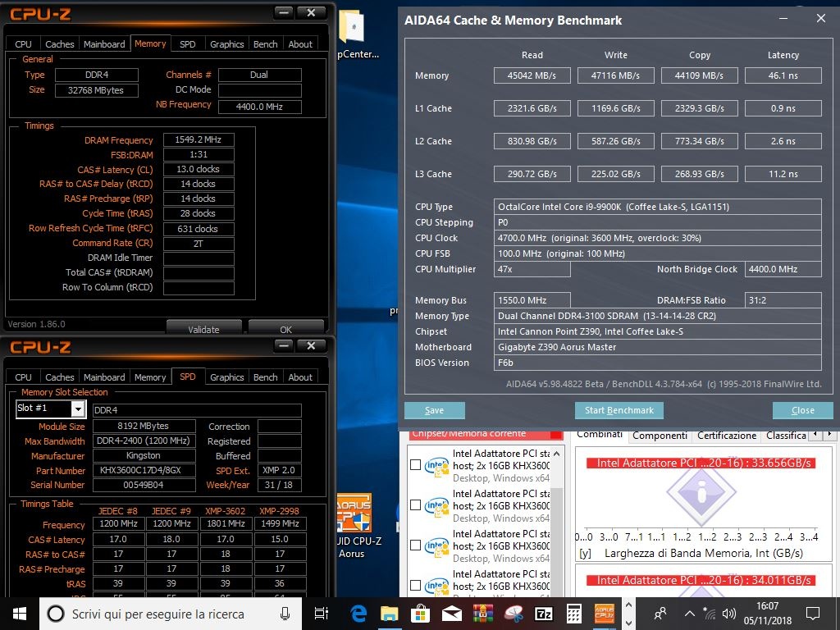Click the Part Number field KHX3600C17D4/8GX
Image resolution: width=840 pixels, height=630 pixels.
pyautogui.click(x=144, y=470)
